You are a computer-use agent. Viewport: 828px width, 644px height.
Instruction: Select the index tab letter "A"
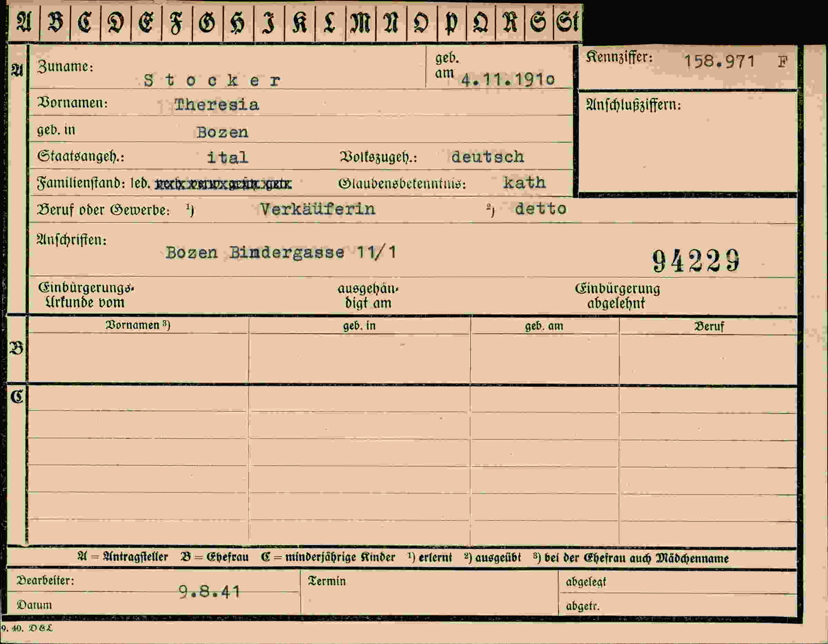[23, 22]
